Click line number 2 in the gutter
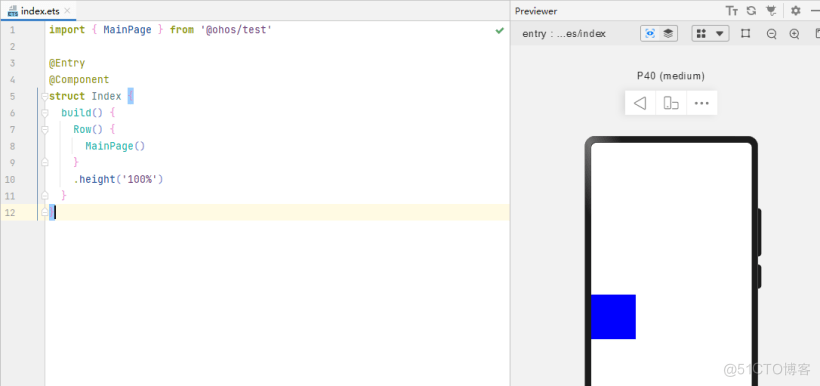The image size is (820, 386). click(x=12, y=47)
